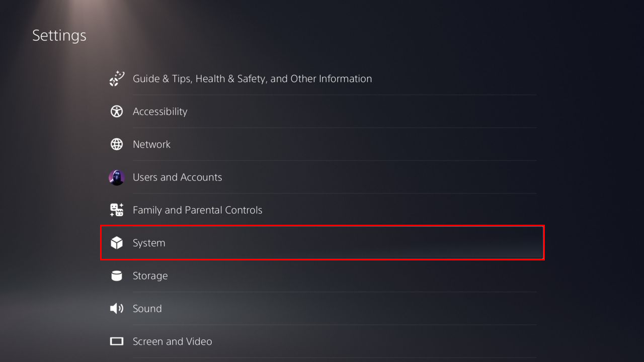This screenshot has width=644, height=362.
Task: Go to Network settings
Action: [x=151, y=144]
